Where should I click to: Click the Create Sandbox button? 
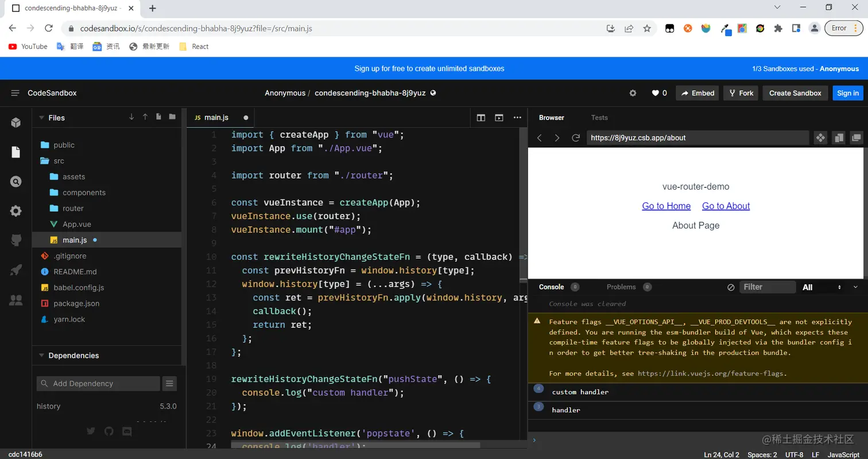795,93
